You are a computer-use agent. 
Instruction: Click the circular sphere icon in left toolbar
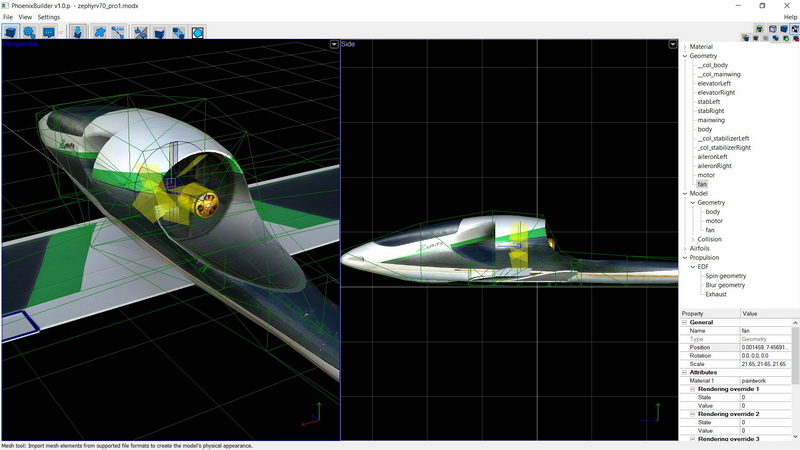coord(198,32)
